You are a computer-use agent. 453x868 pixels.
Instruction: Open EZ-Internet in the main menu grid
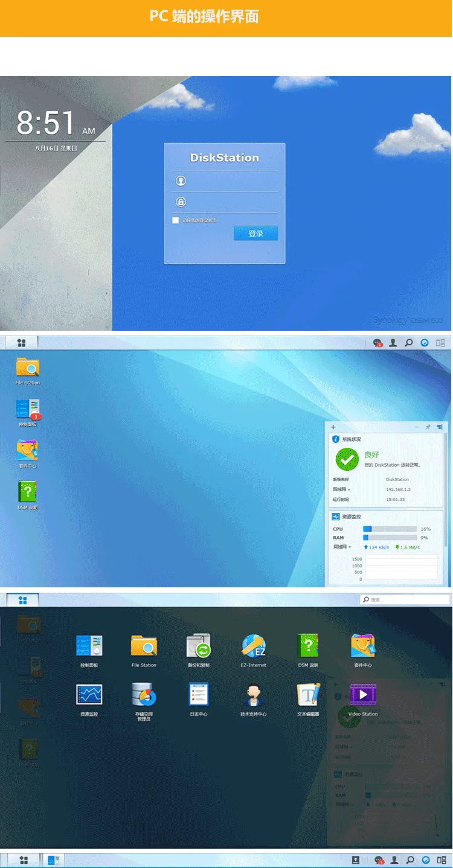point(254,651)
